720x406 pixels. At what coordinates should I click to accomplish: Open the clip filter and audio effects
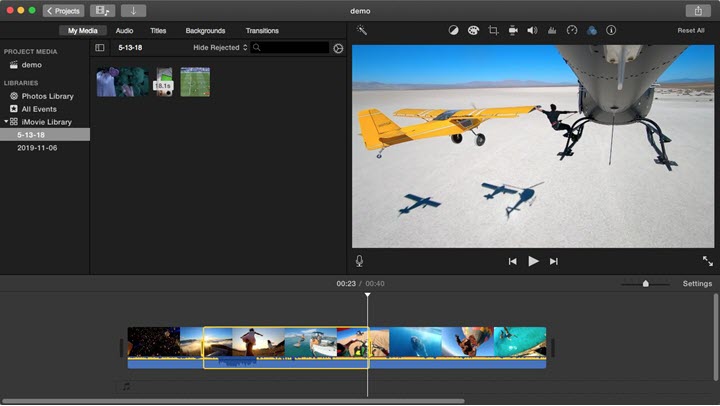pos(592,31)
